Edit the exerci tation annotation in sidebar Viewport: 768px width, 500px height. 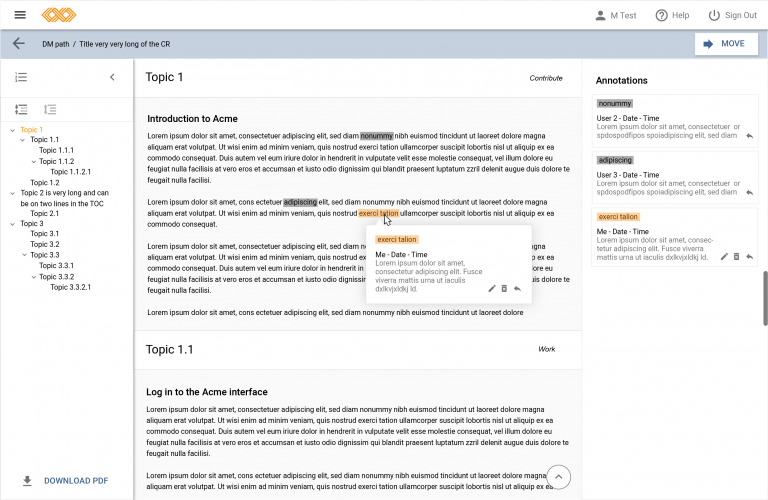point(724,257)
